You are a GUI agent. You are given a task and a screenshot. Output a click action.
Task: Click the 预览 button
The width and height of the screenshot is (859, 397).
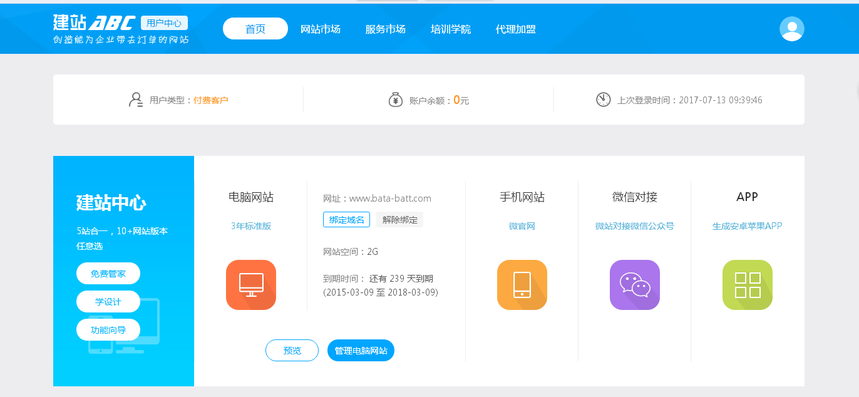pyautogui.click(x=292, y=350)
